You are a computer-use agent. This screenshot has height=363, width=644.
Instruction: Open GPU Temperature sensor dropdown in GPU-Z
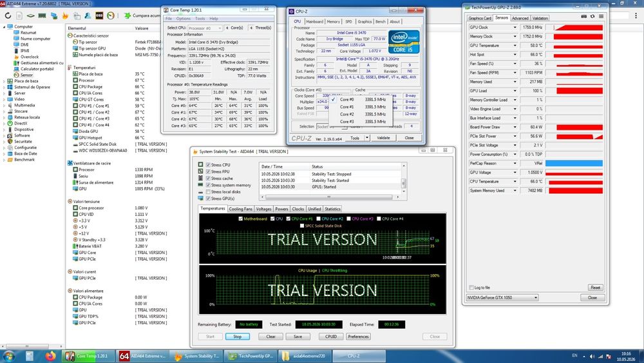pos(515,45)
